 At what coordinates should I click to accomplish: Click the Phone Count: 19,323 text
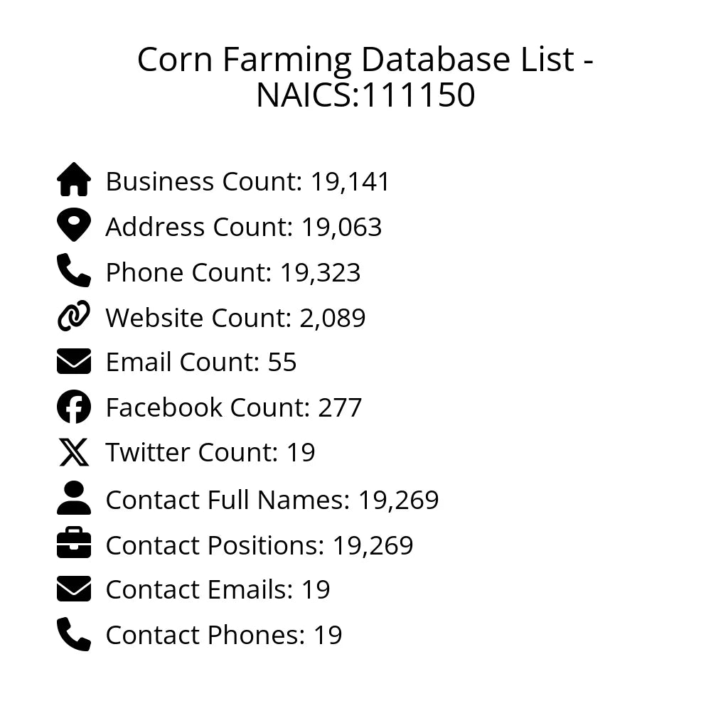coord(232,272)
